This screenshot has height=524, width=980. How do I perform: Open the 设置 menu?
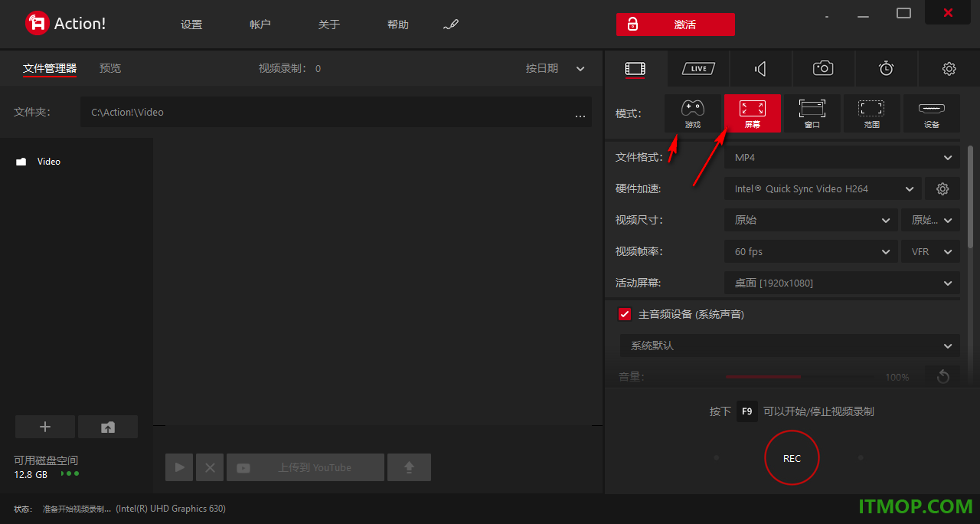click(x=191, y=25)
